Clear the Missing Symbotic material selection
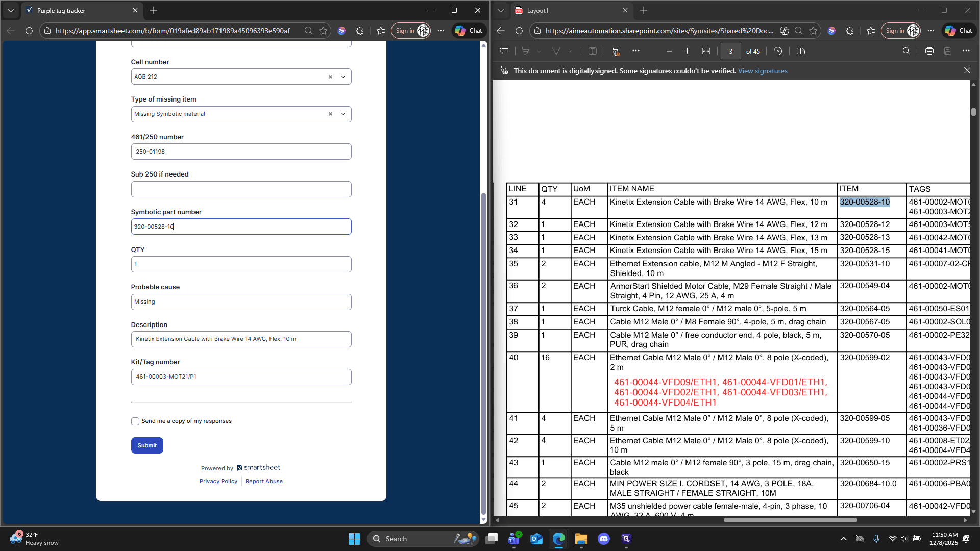This screenshot has width=980, height=551. (330, 114)
